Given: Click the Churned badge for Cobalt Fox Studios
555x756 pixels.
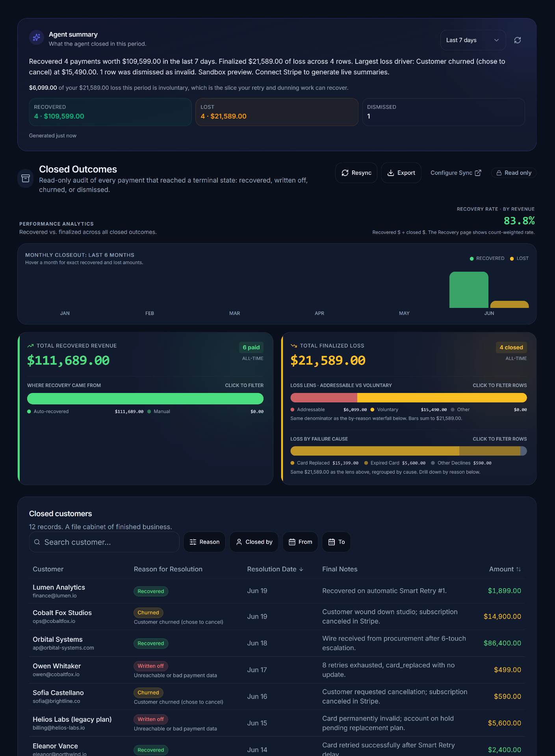Looking at the screenshot, I should 148,613.
